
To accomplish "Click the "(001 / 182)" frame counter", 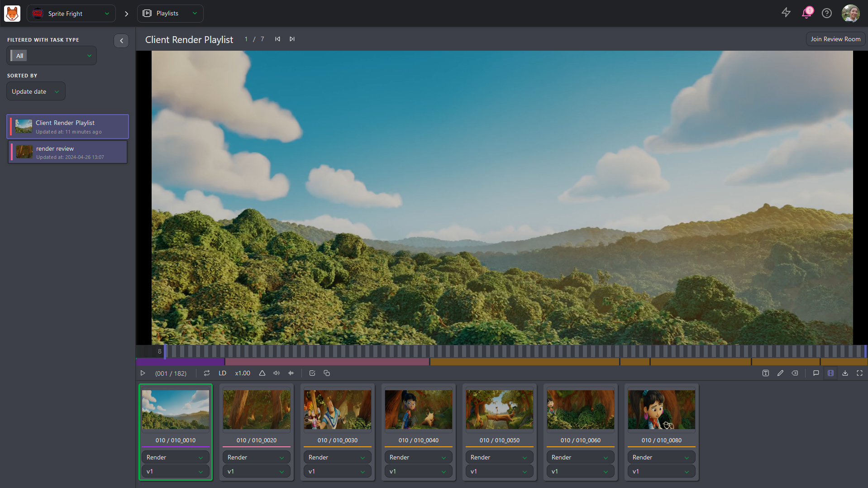I will pyautogui.click(x=171, y=373).
